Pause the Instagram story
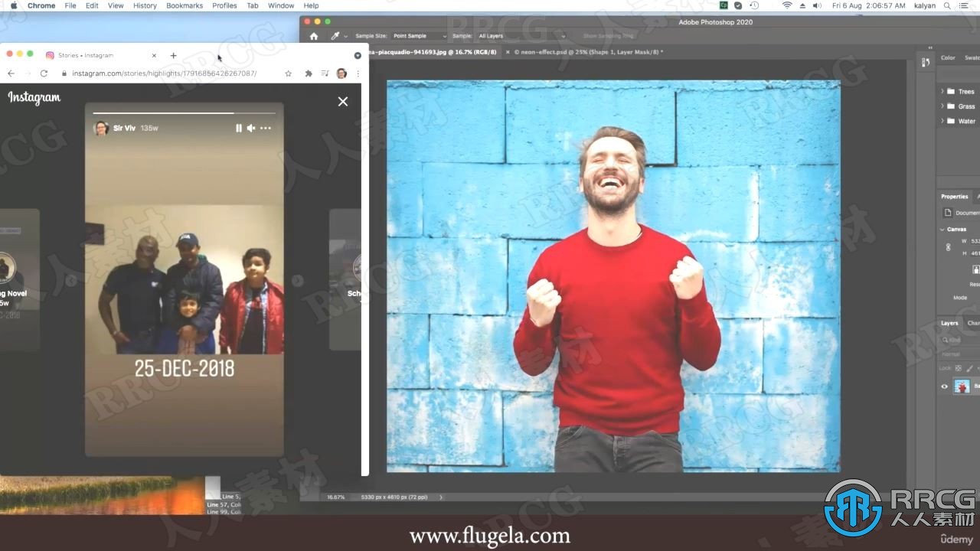This screenshot has height=551, width=980. tap(239, 128)
